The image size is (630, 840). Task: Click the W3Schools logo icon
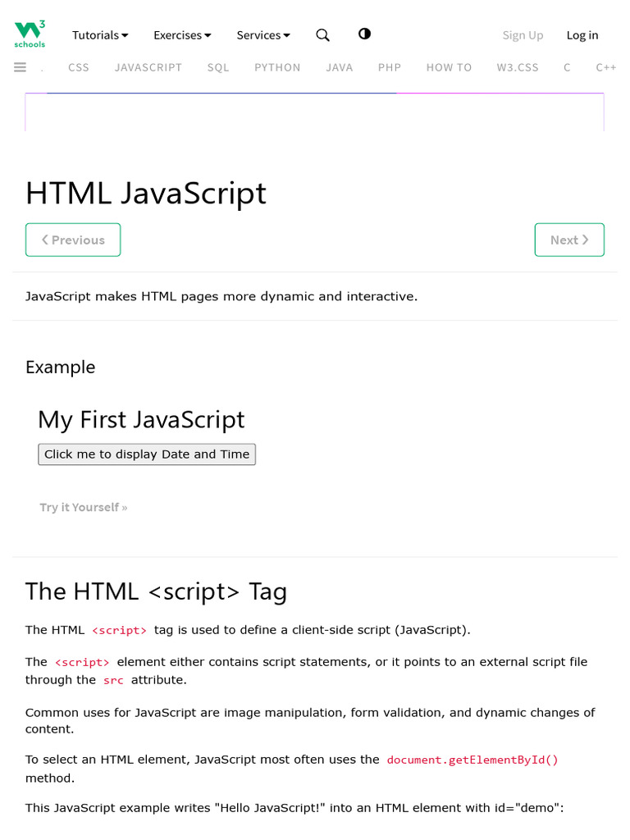click(x=30, y=34)
